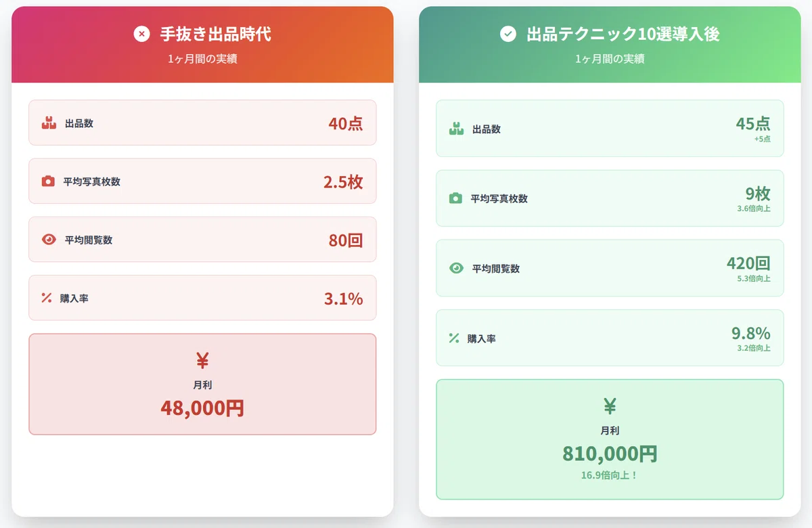812x528 pixels.
Task: Click the 40点 value in red card
Action: [x=346, y=123]
